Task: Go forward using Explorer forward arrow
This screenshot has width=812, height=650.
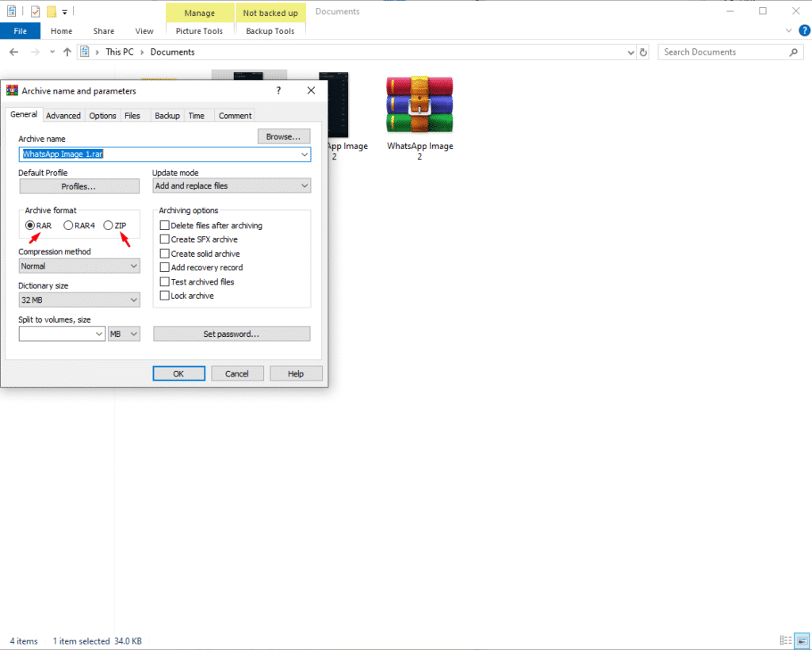Action: pyautogui.click(x=35, y=52)
